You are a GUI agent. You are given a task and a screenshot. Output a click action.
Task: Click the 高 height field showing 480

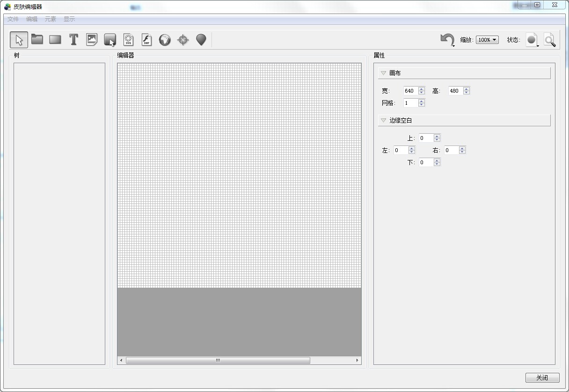point(455,91)
